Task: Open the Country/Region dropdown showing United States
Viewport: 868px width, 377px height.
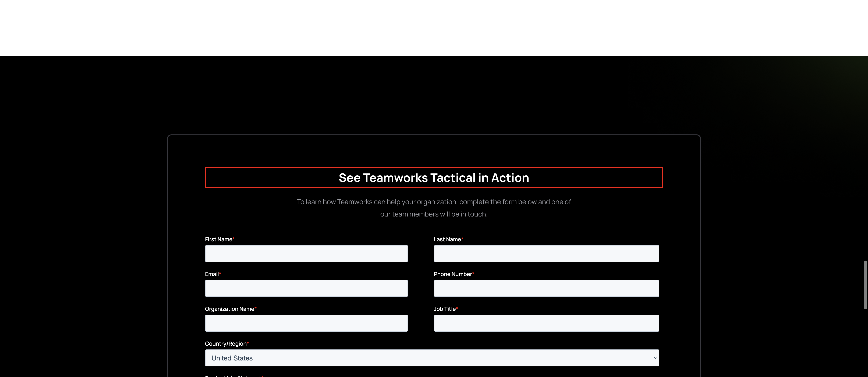Action: tap(431, 358)
